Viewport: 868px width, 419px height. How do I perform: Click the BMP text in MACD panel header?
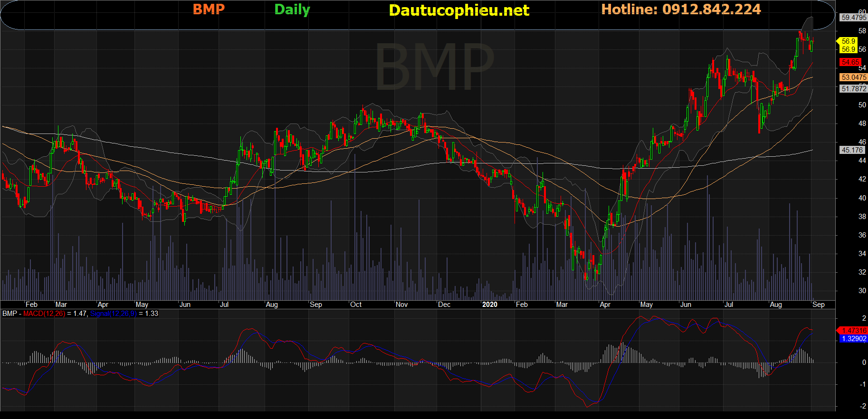(x=10, y=314)
